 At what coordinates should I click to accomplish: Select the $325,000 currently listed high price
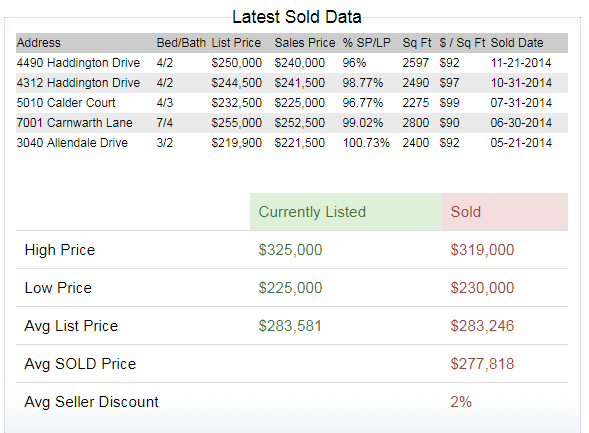[290, 250]
